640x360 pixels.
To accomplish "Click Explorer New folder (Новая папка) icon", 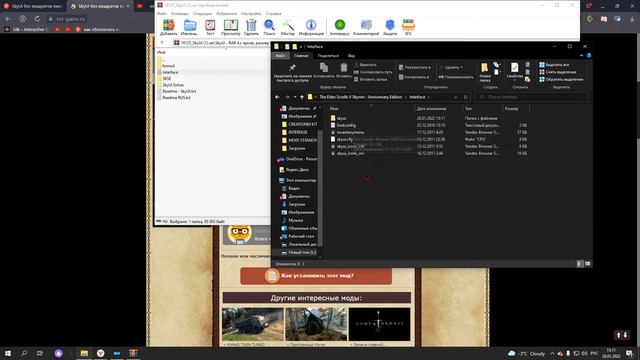I will pos(484,68).
